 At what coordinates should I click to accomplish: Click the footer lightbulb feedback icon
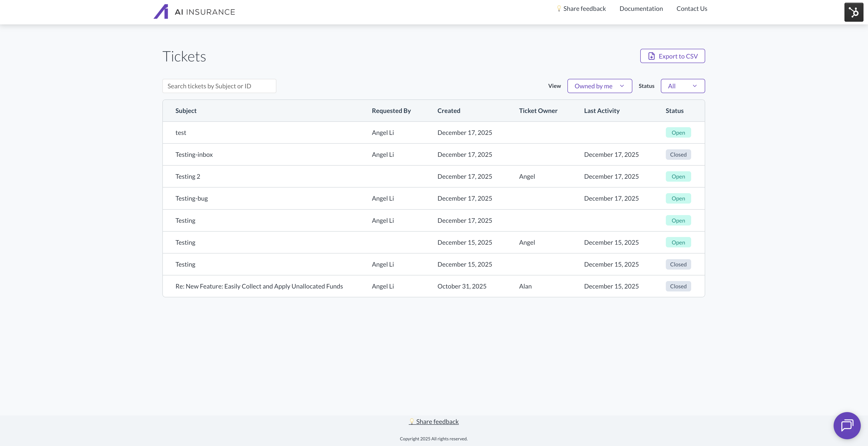(x=411, y=421)
